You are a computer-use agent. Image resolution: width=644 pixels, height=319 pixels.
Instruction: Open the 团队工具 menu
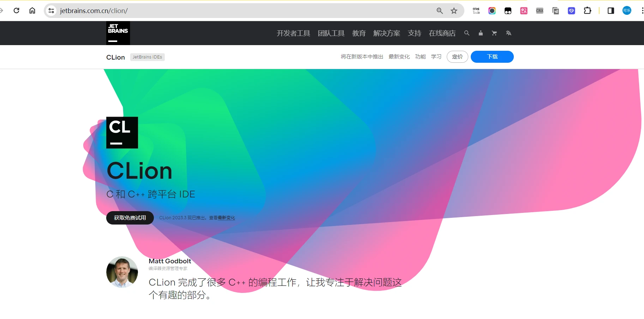click(x=331, y=33)
